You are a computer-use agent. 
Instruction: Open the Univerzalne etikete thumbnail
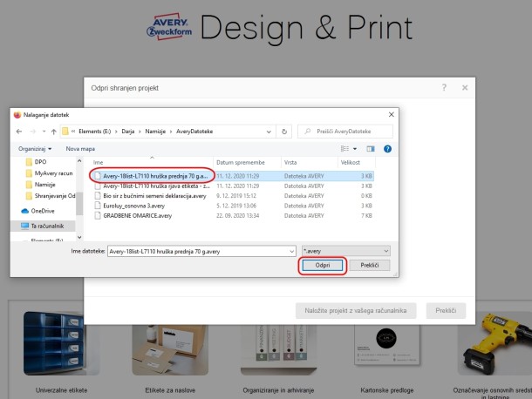(61, 344)
